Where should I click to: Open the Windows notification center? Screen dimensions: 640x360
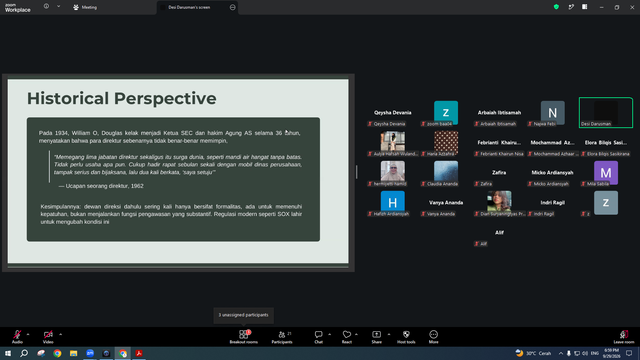[629, 353]
